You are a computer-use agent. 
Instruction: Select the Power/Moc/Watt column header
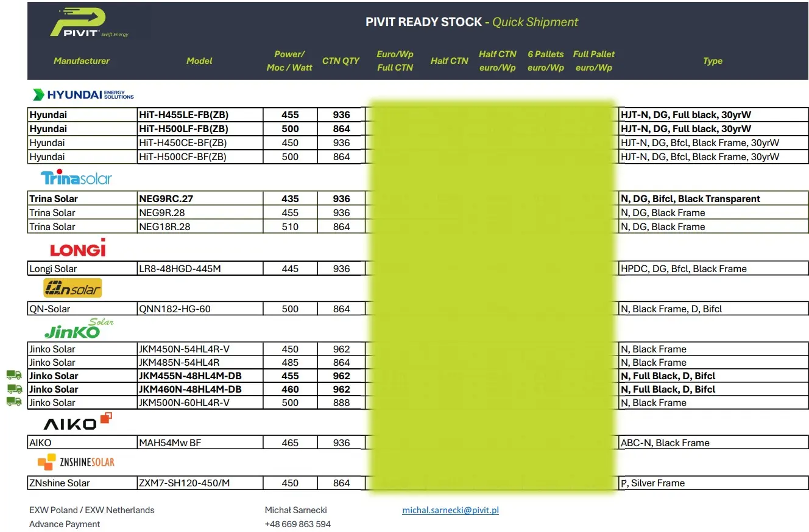point(289,61)
